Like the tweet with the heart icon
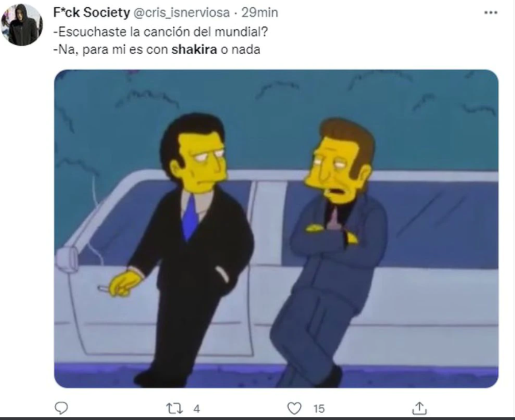Screen dimensions: 515x420 pyautogui.click(x=294, y=409)
